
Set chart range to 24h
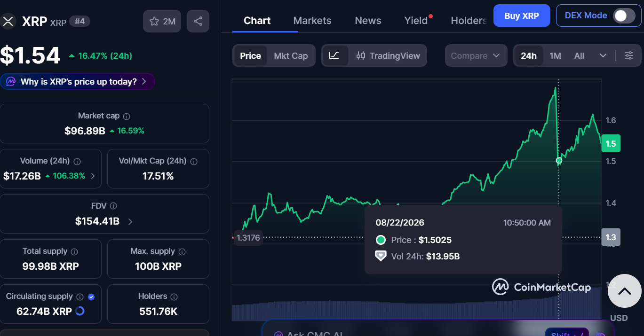(529, 55)
